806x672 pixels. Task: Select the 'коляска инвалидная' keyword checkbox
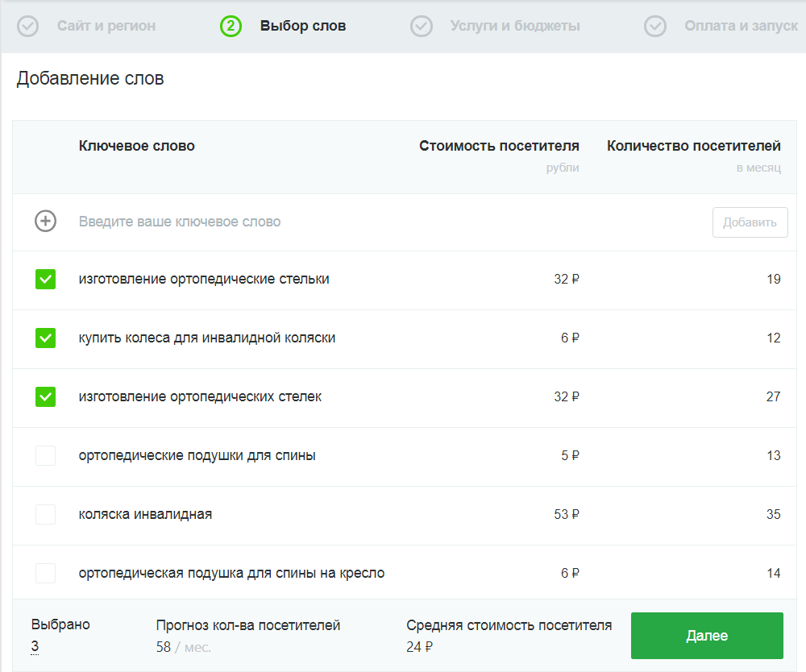pos(45,515)
